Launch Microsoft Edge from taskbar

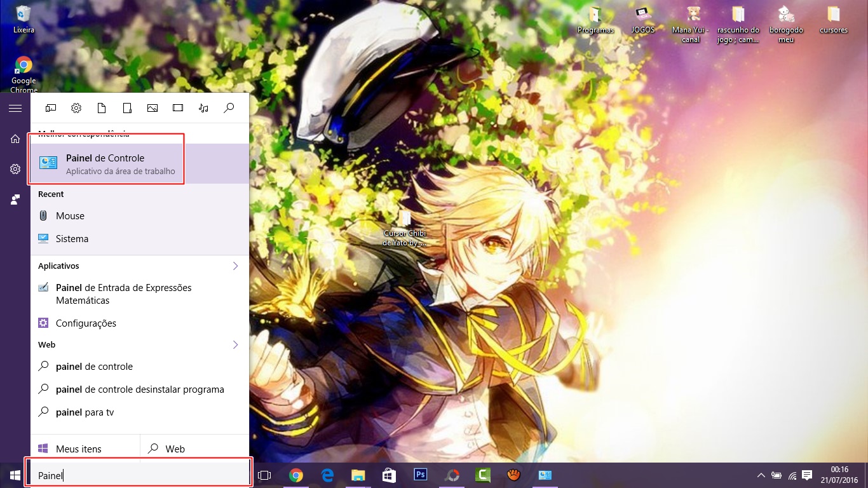coord(327,475)
